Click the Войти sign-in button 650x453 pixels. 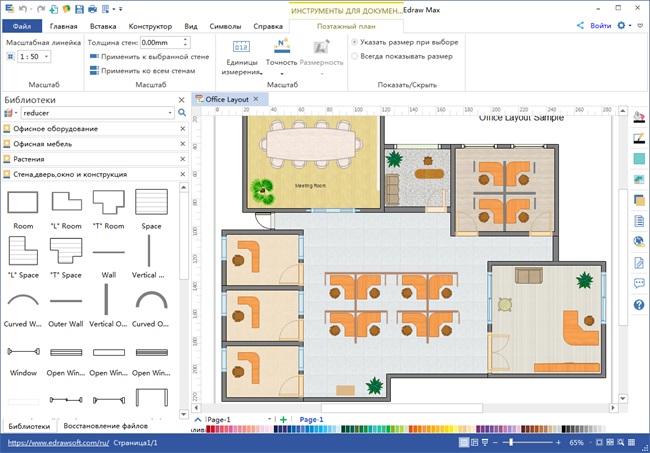(600, 25)
